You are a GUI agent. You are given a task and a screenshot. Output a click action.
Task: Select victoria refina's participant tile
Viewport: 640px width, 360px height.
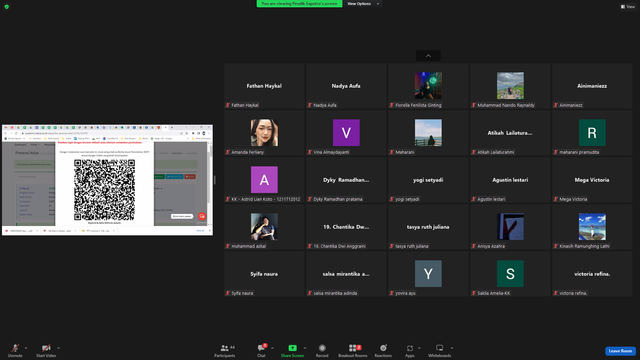592,273
